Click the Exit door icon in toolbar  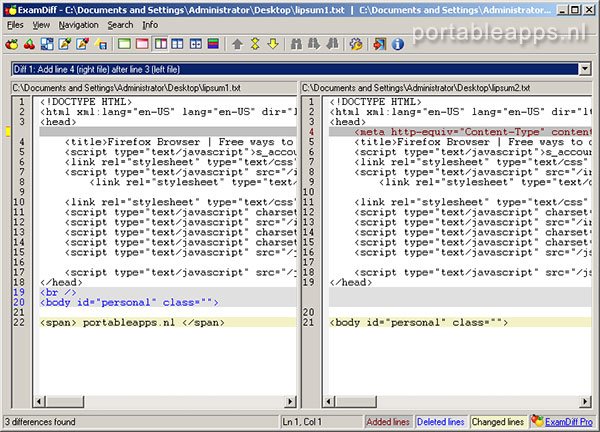click(379, 44)
